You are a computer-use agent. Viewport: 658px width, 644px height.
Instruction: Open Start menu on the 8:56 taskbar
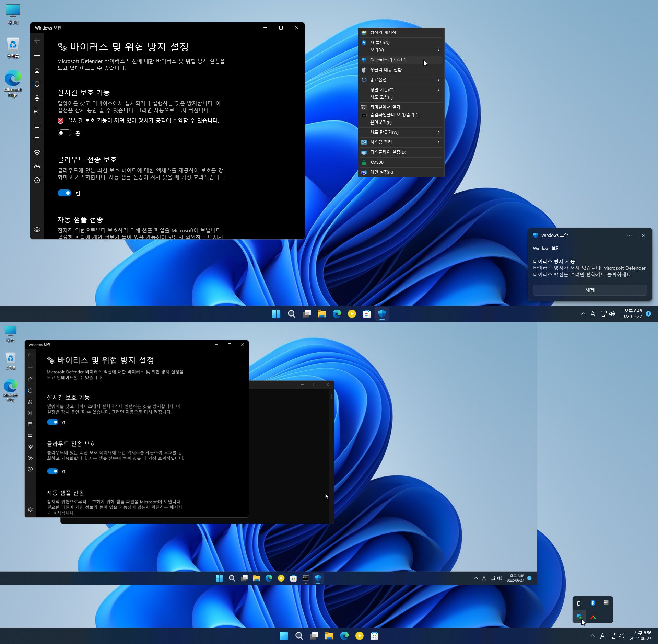coord(284,636)
